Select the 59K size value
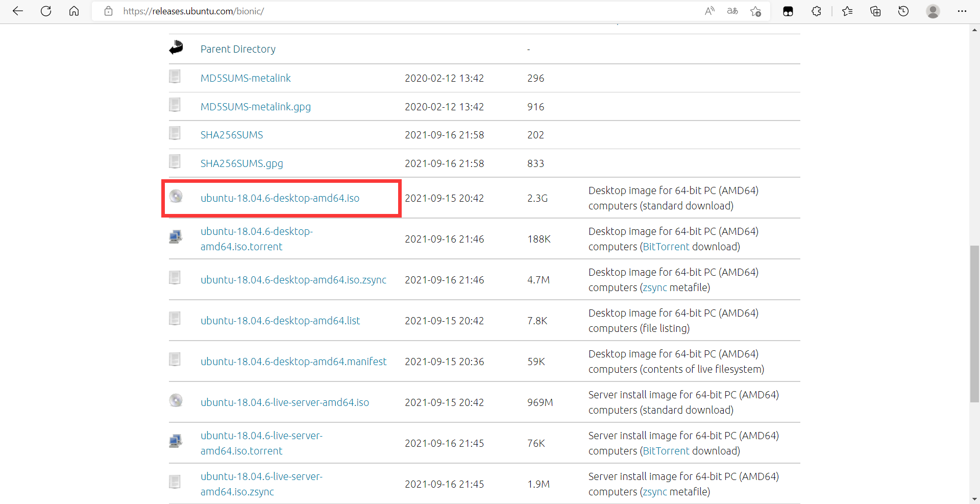This screenshot has width=980, height=504. (536, 362)
